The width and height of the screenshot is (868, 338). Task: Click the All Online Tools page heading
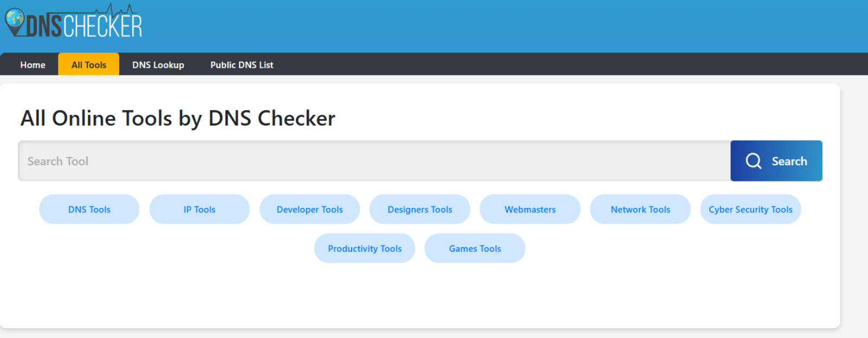point(178,118)
